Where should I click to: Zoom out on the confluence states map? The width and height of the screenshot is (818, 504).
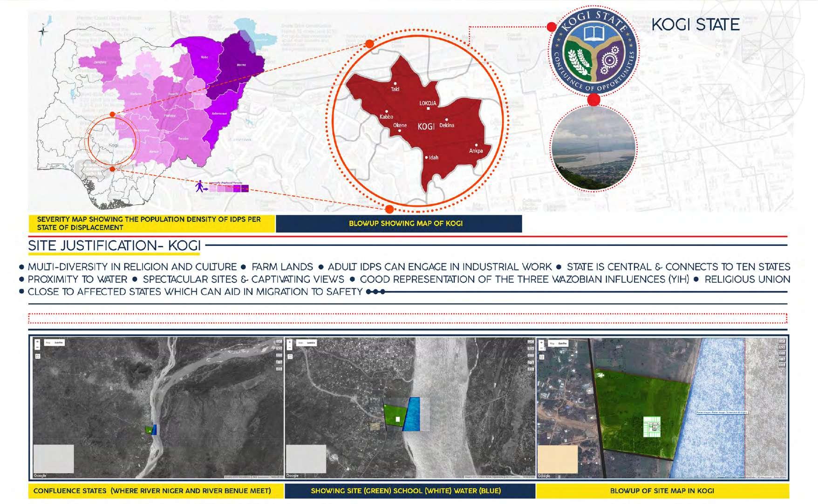point(37,347)
